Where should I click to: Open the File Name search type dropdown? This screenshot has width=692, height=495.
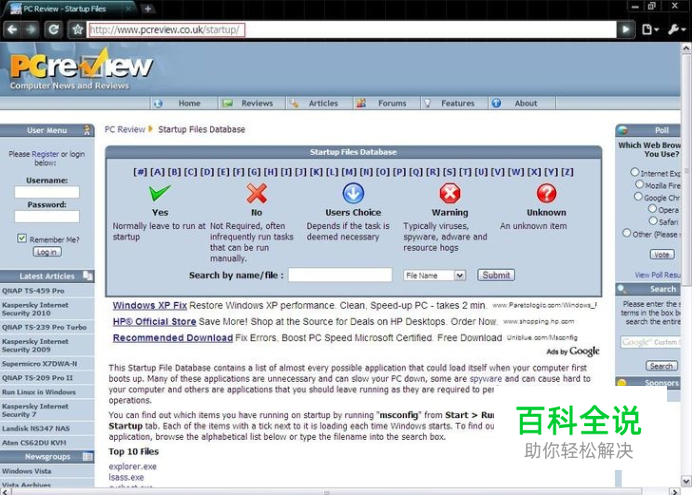[434, 275]
